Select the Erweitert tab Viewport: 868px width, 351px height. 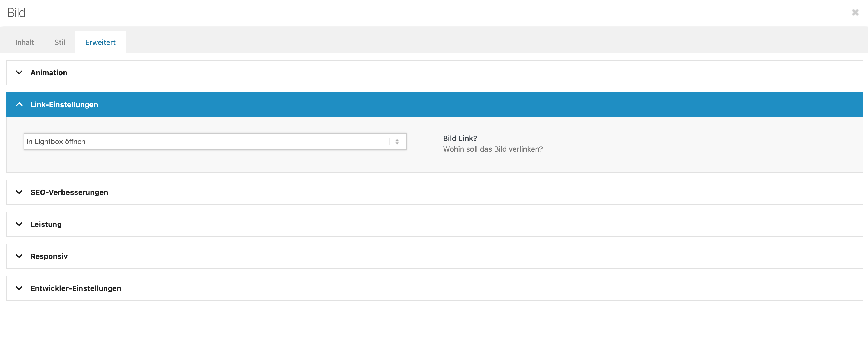tap(100, 42)
